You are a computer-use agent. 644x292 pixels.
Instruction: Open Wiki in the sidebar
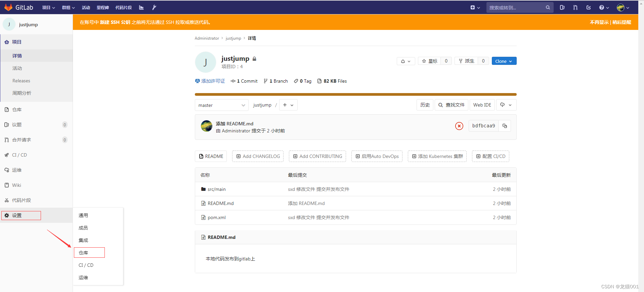36,185
